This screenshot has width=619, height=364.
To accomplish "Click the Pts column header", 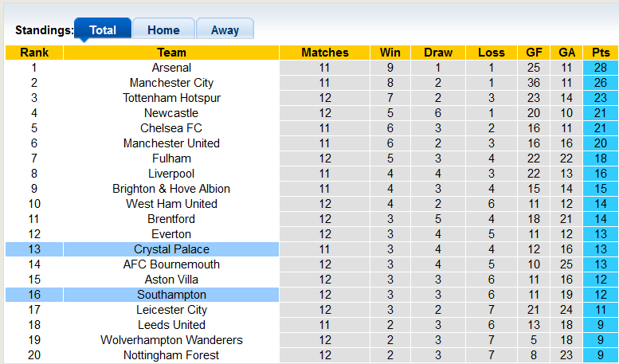I will point(601,53).
